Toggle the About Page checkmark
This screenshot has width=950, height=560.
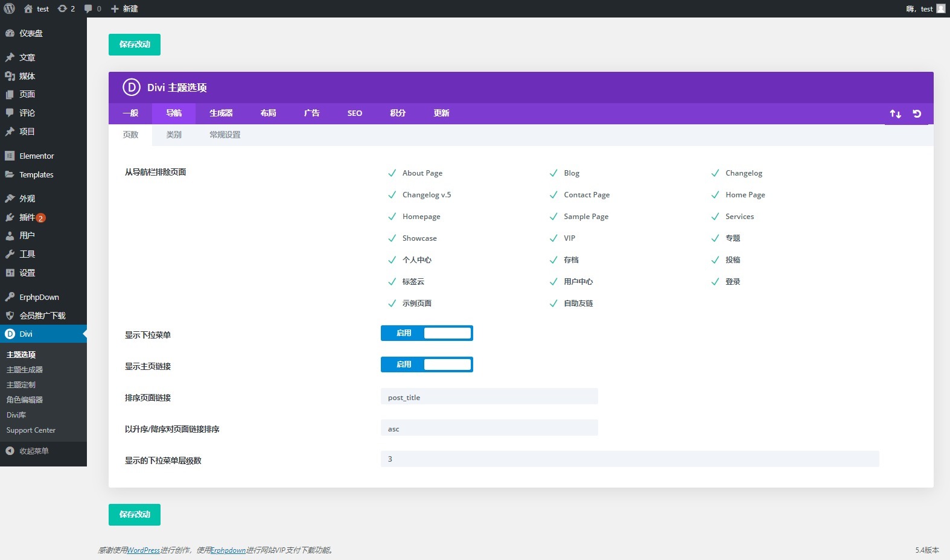coord(392,173)
